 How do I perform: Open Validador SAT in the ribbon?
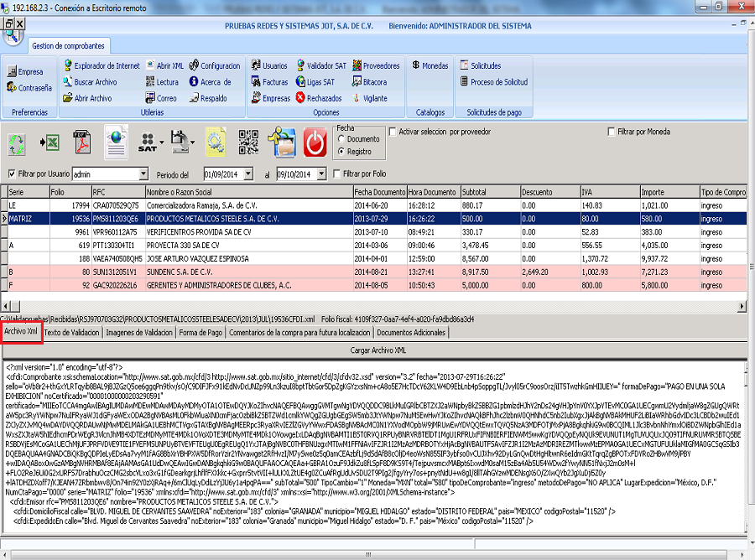[x=320, y=65]
